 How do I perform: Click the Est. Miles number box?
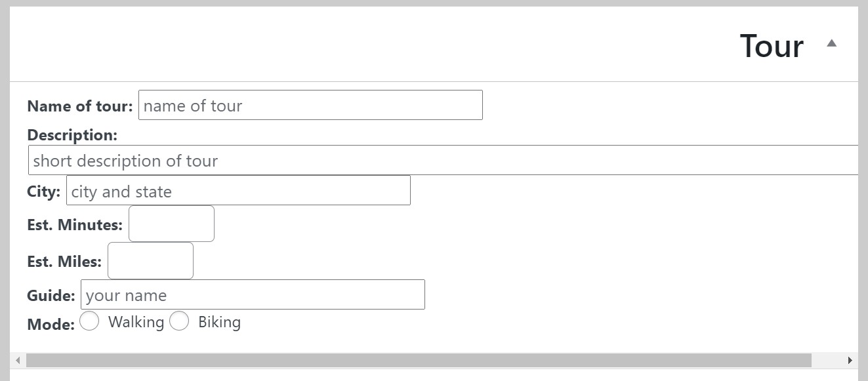point(150,260)
